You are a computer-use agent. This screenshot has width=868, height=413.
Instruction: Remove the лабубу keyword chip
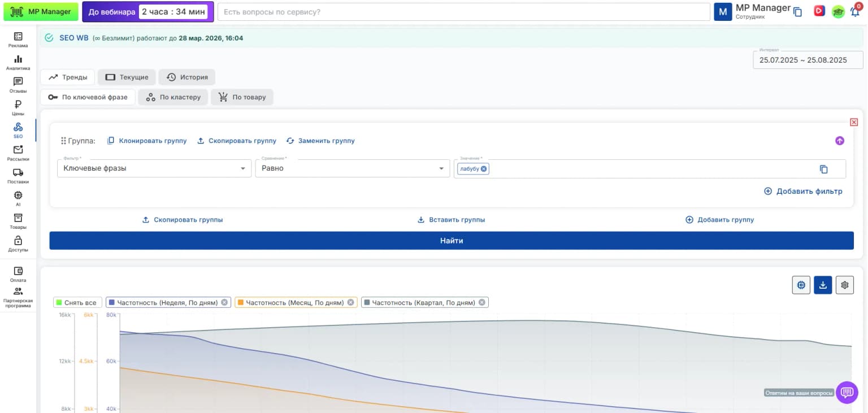click(x=484, y=168)
